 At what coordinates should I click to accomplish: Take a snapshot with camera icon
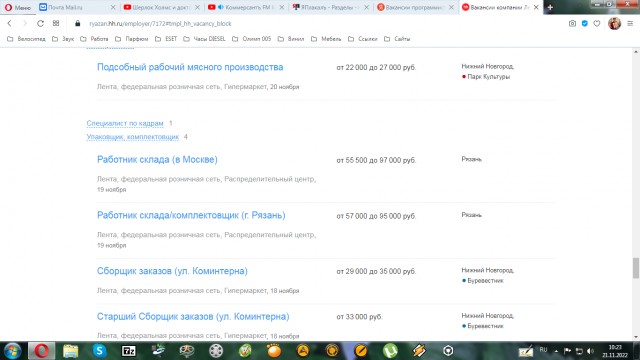(x=572, y=24)
